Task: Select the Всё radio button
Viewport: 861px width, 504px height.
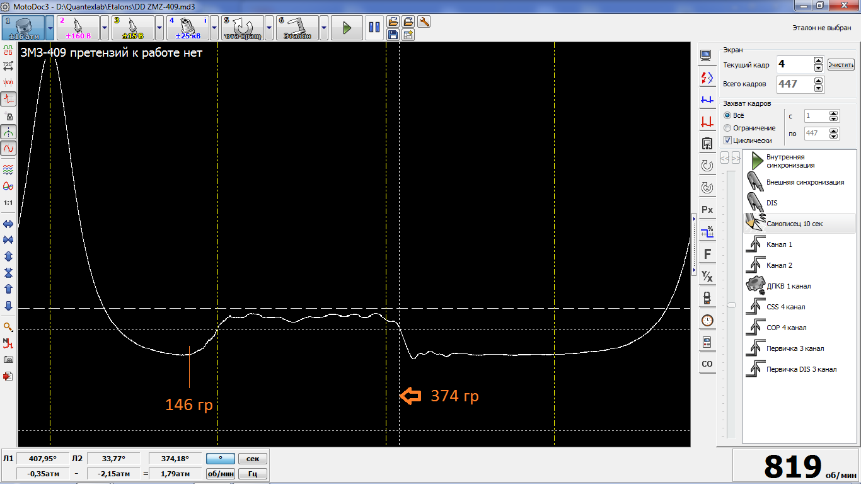Action: [x=727, y=115]
